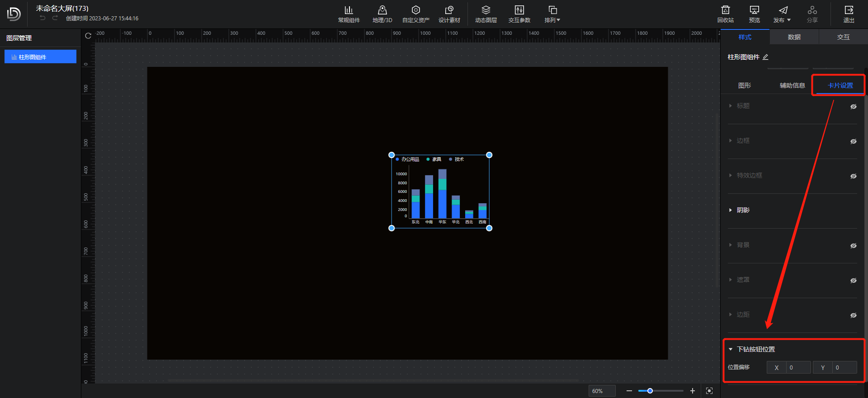Select the 柱形图组件 layer in layer list

[x=40, y=57]
